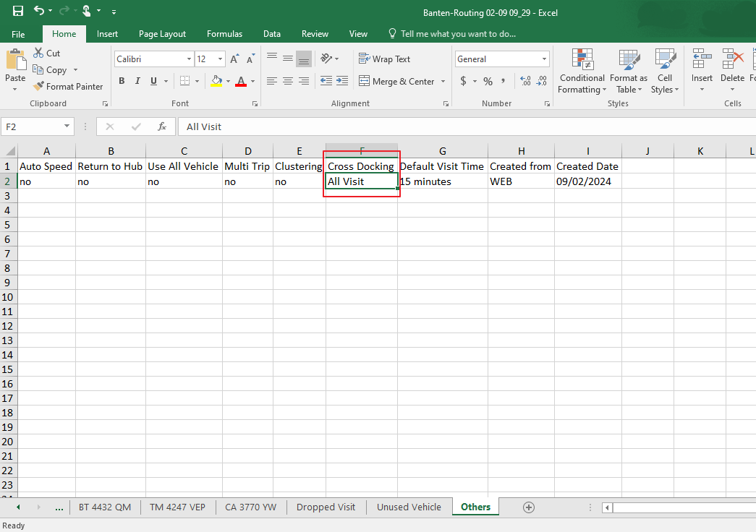The height and width of the screenshot is (532, 756).
Task: Toggle Italic formatting
Action: coord(137,82)
